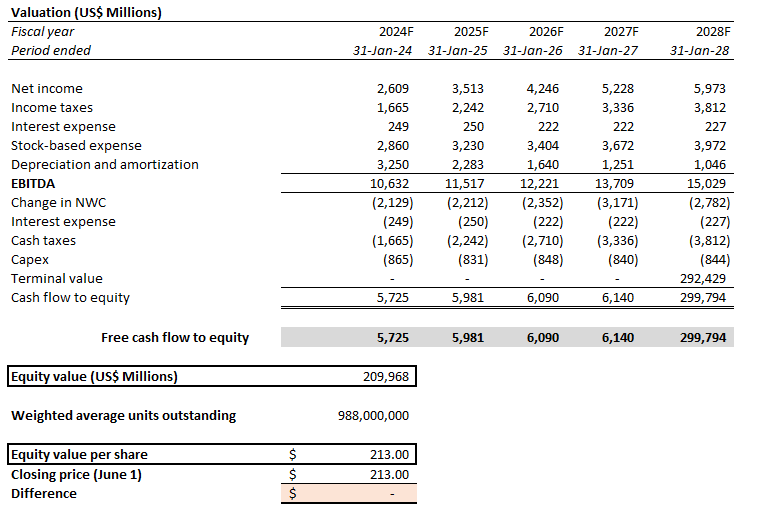Click the 'Change in NWC' label
Viewport: 763px width, 508px height.
pyautogui.click(x=58, y=202)
